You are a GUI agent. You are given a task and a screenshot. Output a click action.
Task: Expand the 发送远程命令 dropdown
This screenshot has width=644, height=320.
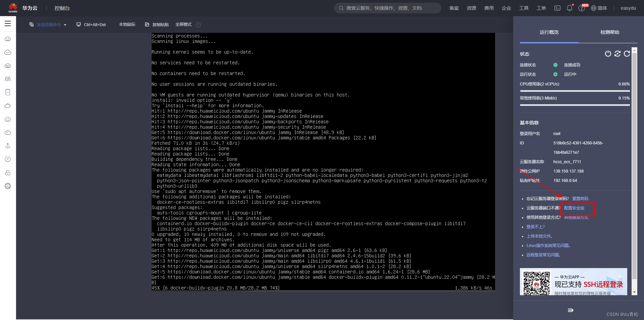tap(65, 25)
